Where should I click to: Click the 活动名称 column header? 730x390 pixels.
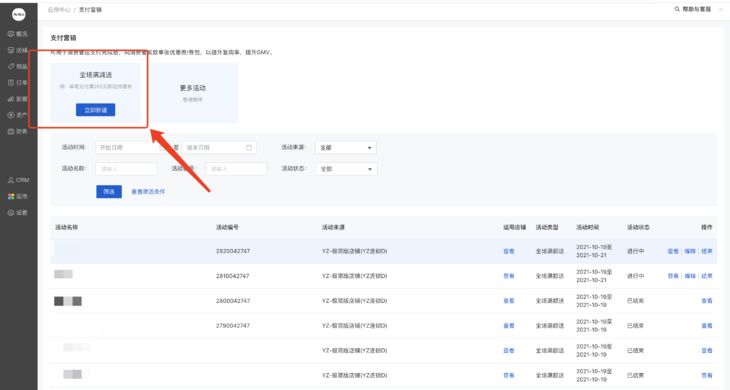click(x=67, y=228)
